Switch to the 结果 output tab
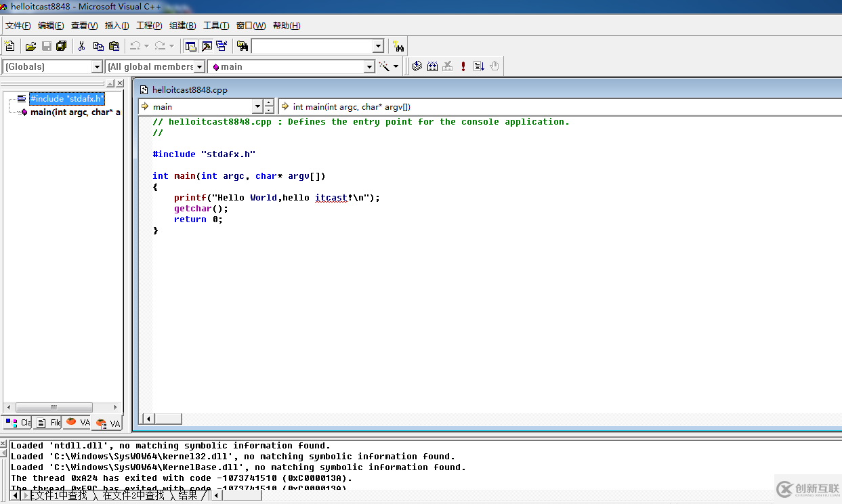This screenshot has height=504, width=842. pyautogui.click(x=188, y=495)
